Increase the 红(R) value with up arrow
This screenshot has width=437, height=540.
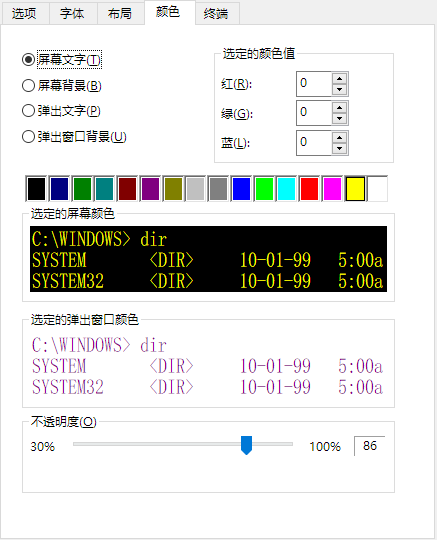click(340, 79)
